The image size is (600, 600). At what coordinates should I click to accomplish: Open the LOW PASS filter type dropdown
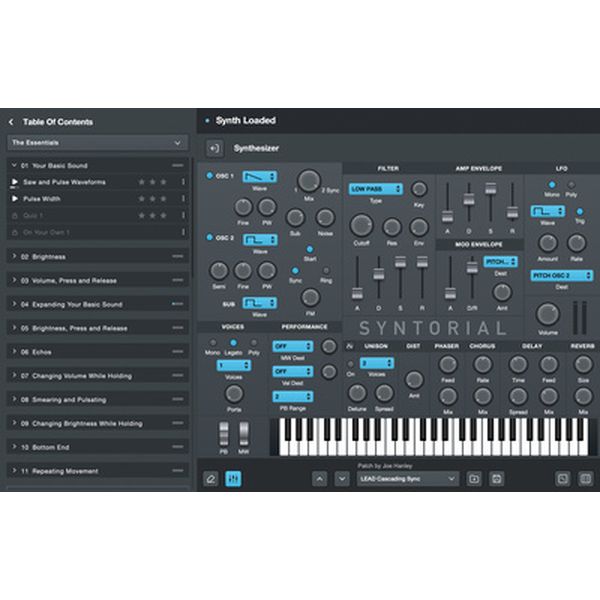pos(376,189)
